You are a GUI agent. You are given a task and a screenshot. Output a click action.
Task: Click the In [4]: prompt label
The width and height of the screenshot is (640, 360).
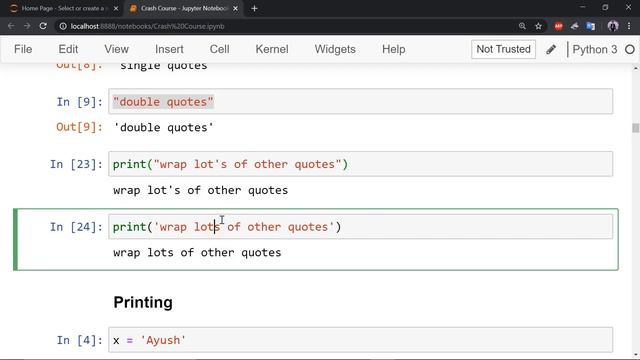(x=79, y=340)
